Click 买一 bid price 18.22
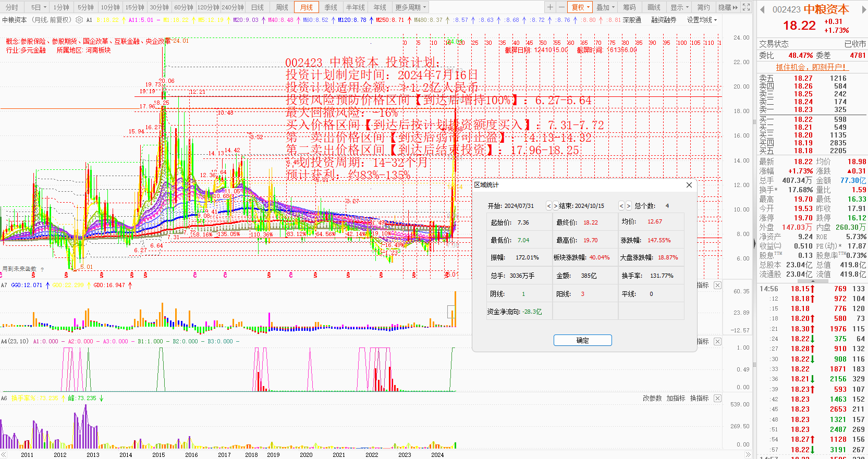The width and height of the screenshot is (868, 459). click(x=803, y=119)
